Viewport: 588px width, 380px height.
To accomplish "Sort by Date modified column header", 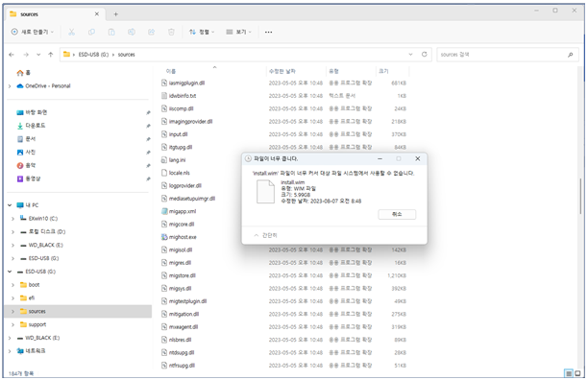I will 282,71.
